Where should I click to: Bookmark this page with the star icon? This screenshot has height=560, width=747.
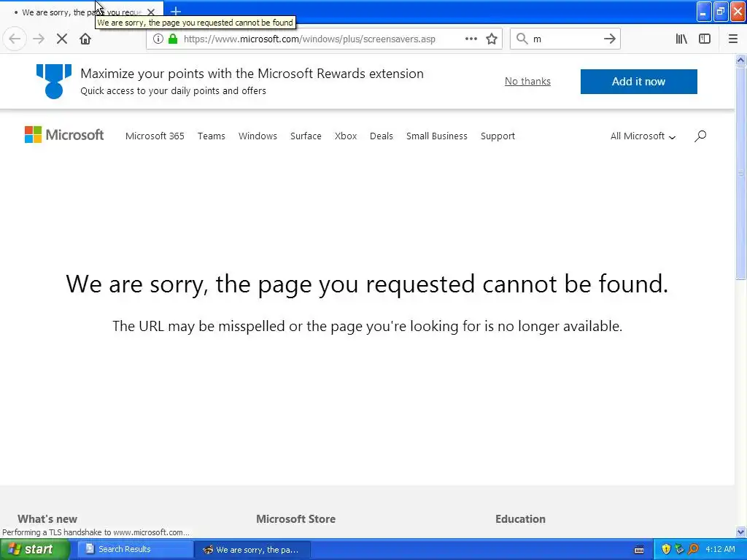click(x=492, y=39)
